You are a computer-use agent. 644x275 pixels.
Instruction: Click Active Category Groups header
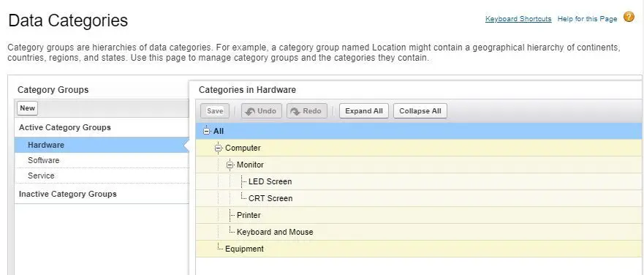(65, 127)
